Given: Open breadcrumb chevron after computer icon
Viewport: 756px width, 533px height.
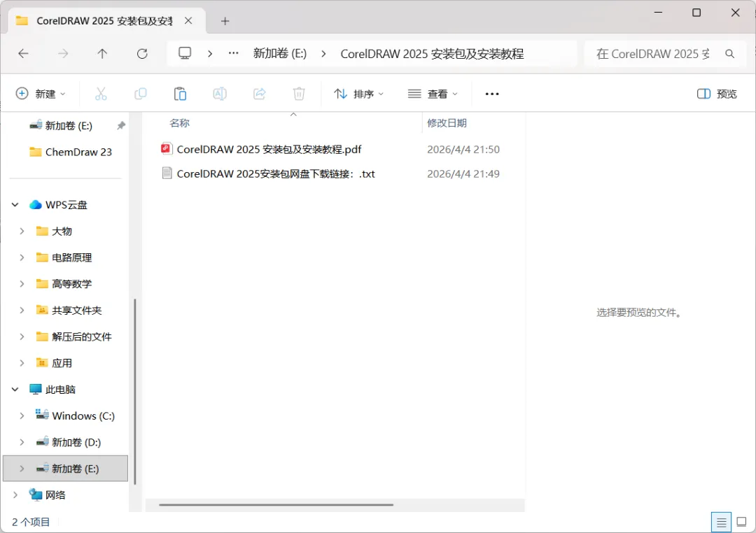Looking at the screenshot, I should coord(210,53).
